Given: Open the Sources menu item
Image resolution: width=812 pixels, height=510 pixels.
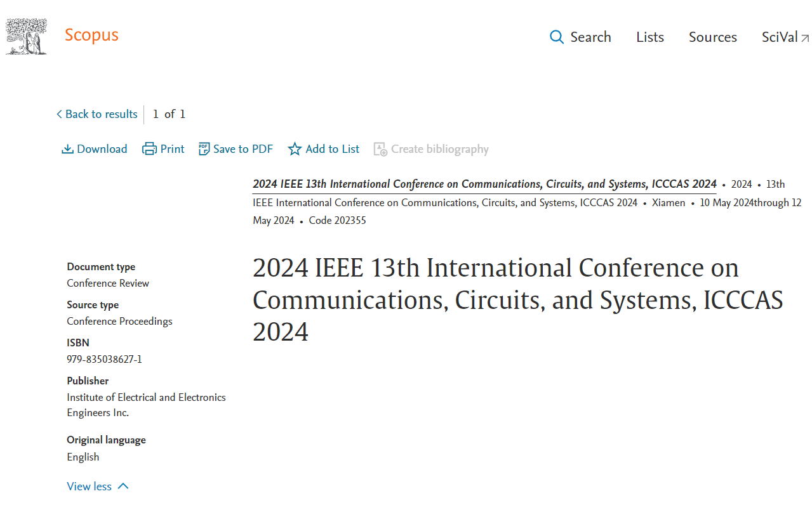Looking at the screenshot, I should 713,37.
